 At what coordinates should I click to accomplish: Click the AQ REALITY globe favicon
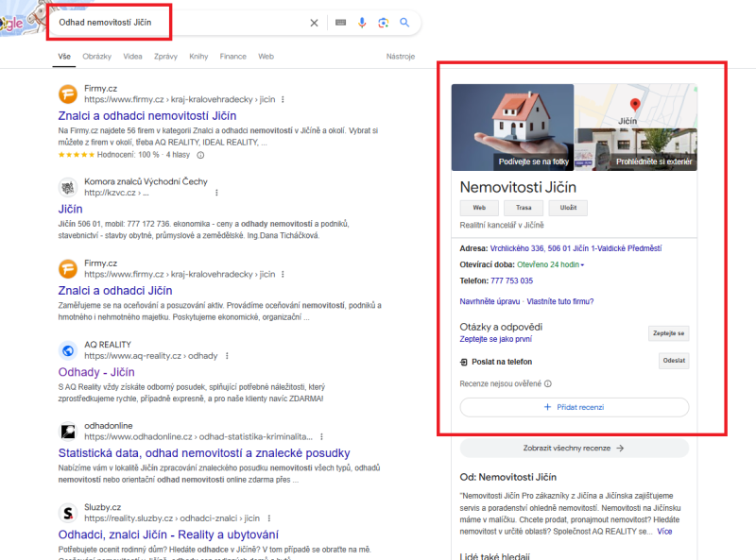point(68,350)
